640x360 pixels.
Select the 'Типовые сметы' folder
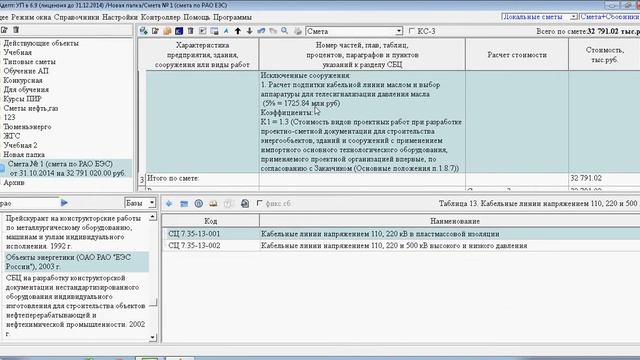tap(29, 62)
